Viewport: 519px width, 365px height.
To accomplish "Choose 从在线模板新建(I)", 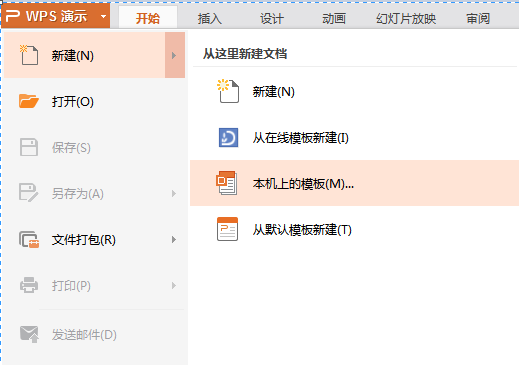I will (354, 138).
